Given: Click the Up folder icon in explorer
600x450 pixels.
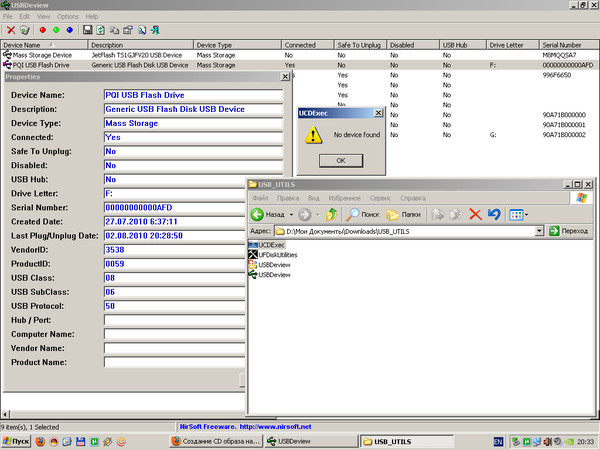Looking at the screenshot, I should coord(331,214).
